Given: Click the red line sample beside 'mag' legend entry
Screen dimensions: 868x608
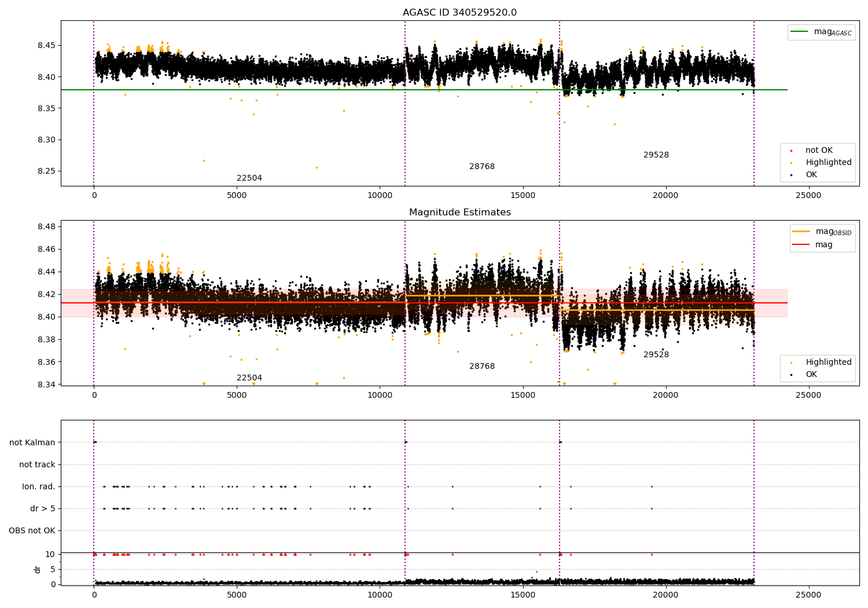Looking at the screenshot, I should [801, 245].
